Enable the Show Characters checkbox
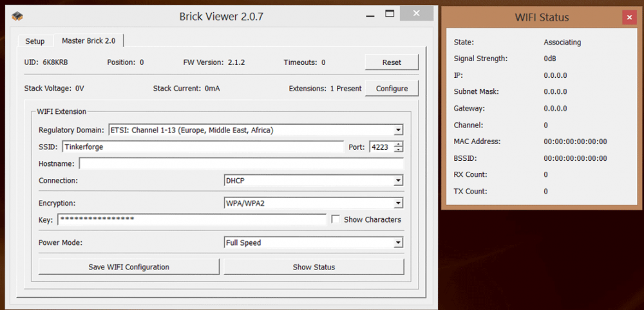 point(336,219)
